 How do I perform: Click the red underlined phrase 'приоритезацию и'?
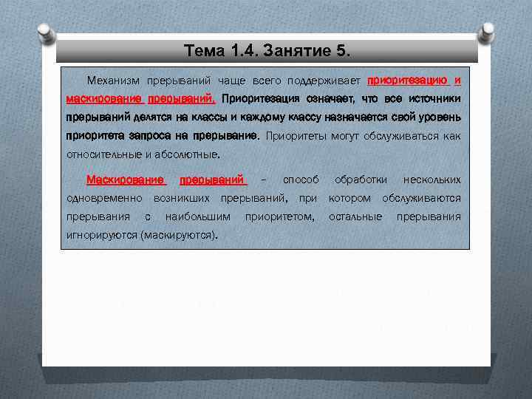tap(414, 81)
